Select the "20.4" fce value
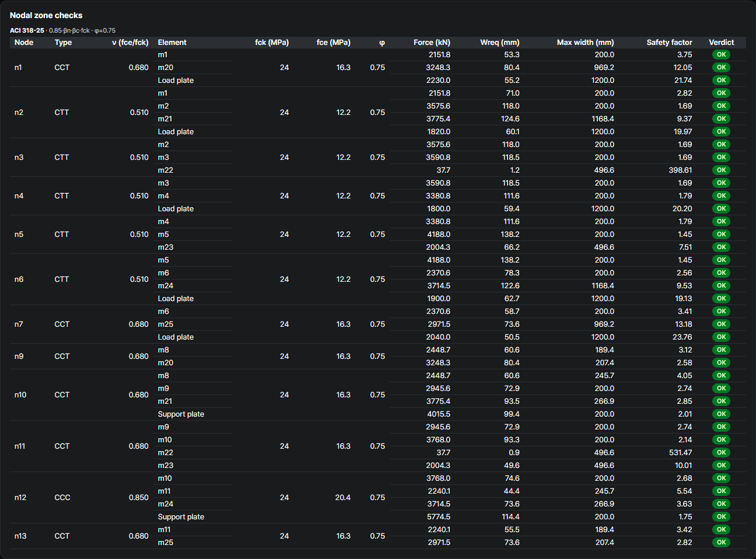This screenshot has height=559, width=756. (343, 498)
